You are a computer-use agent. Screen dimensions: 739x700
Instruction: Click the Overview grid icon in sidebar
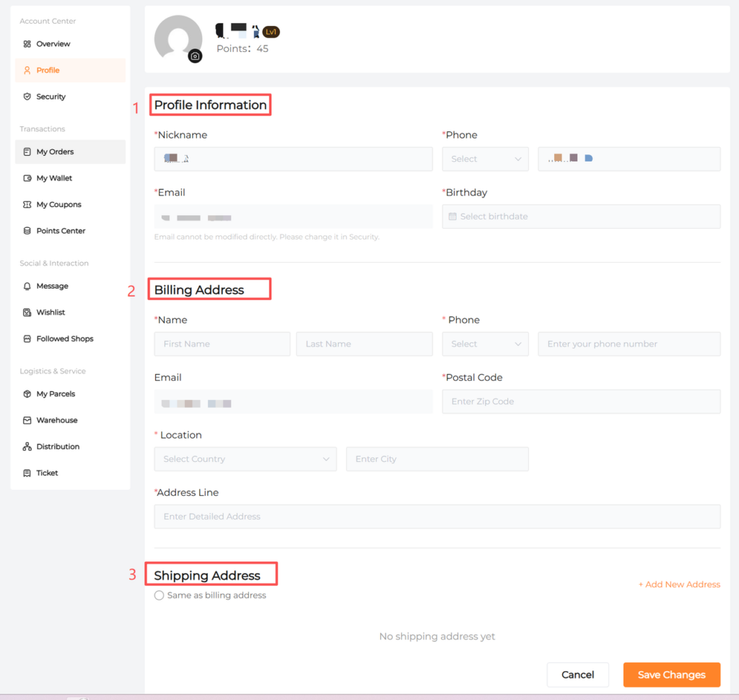coord(27,44)
